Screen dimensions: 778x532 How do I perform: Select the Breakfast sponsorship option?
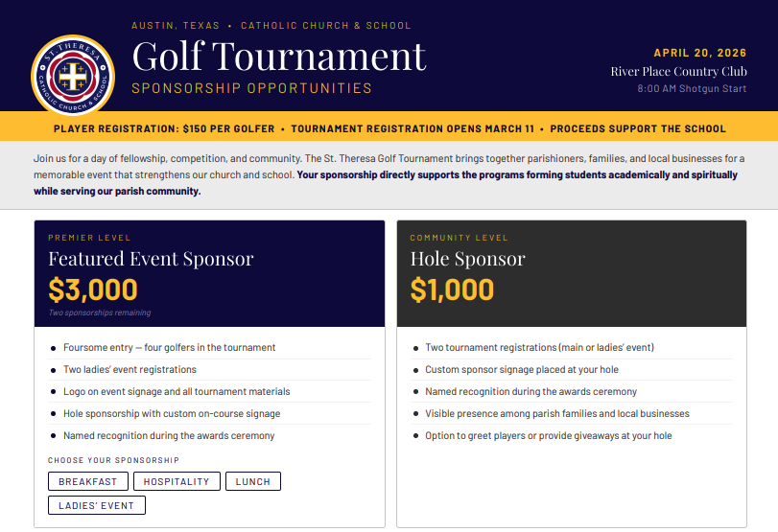(x=87, y=481)
